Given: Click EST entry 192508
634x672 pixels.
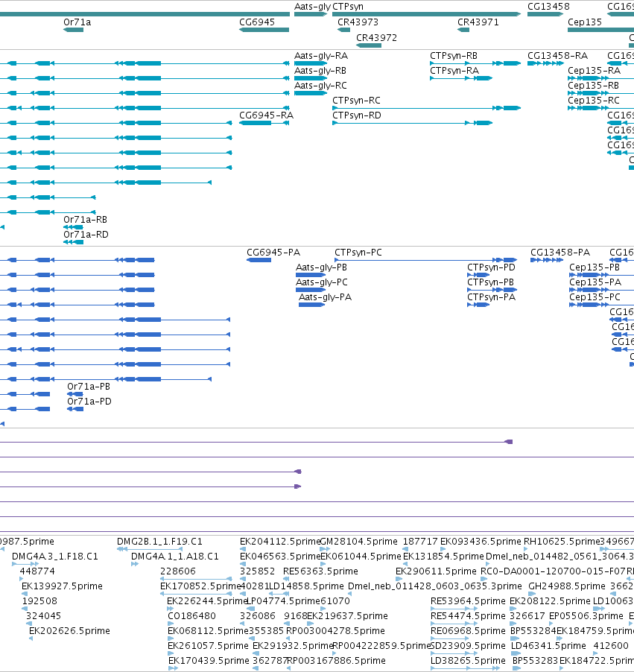Looking at the screenshot, I should click(40, 601).
